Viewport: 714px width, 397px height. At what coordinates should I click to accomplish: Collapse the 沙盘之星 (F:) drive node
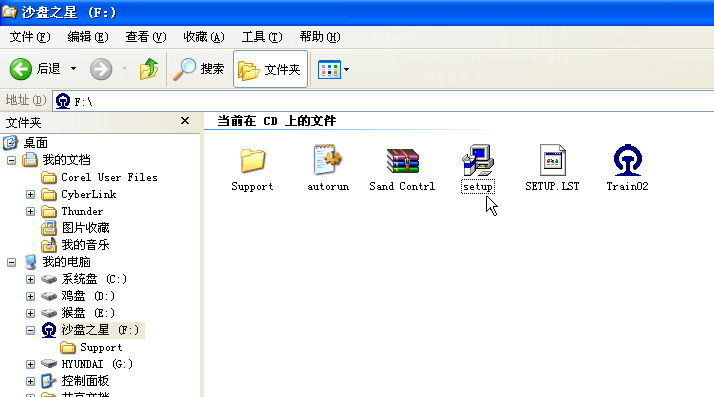coord(31,331)
